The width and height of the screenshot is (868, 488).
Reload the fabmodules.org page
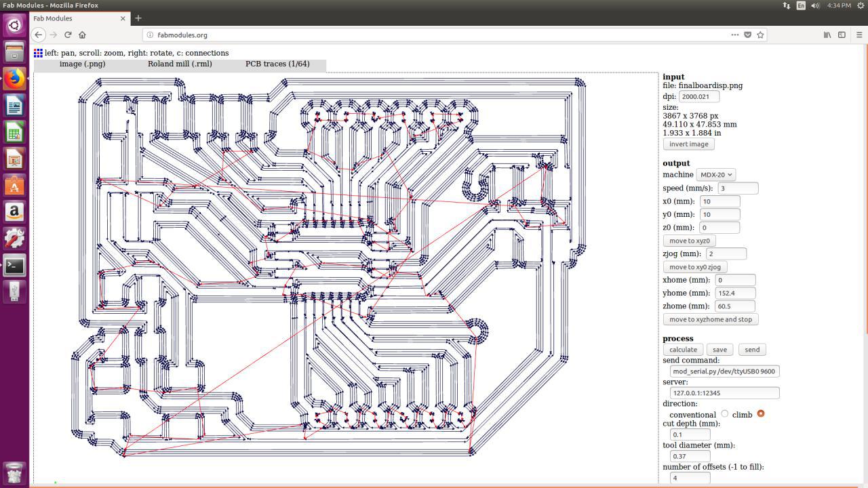pos(68,35)
